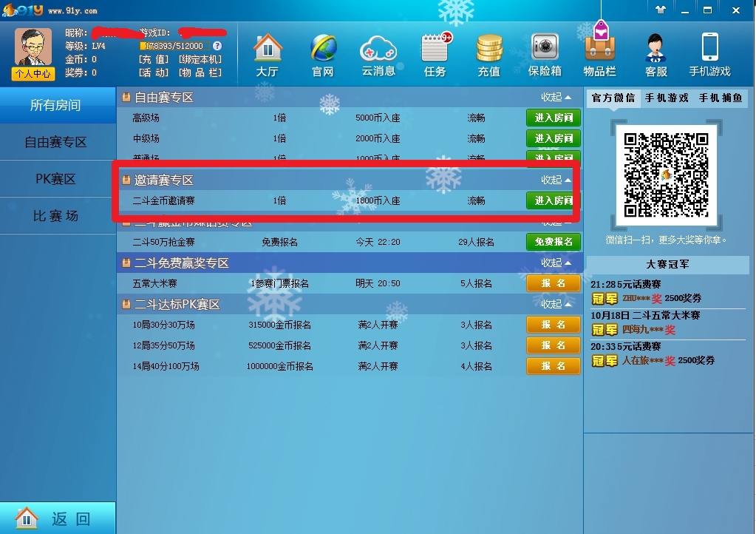Click the help question mark beside experience bar
The width and height of the screenshot is (756, 534).
coord(217,46)
